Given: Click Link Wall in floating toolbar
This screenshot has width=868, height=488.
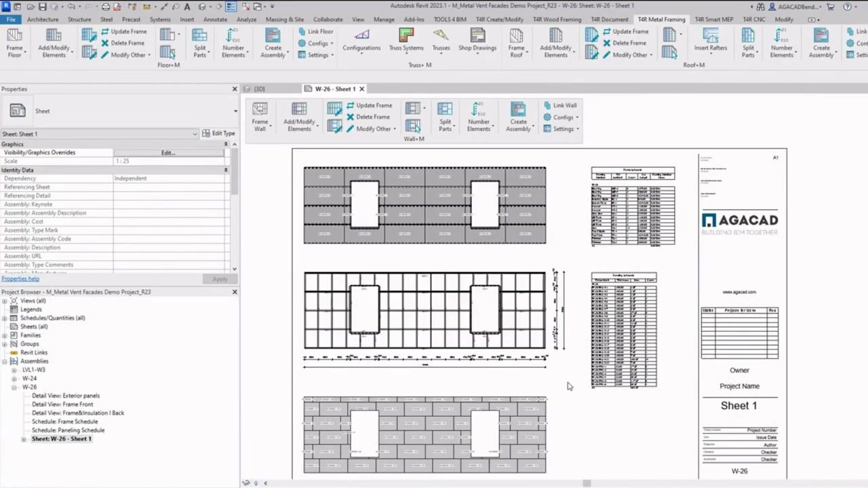Looking at the screenshot, I should pyautogui.click(x=560, y=105).
